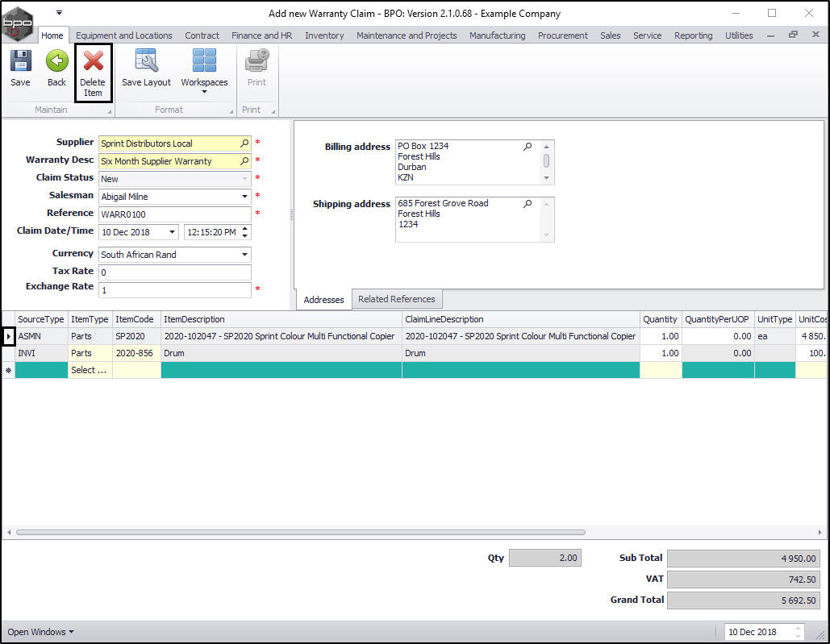This screenshot has width=830, height=644.
Task: Increase the claim time with up spinner
Action: pyautogui.click(x=244, y=229)
